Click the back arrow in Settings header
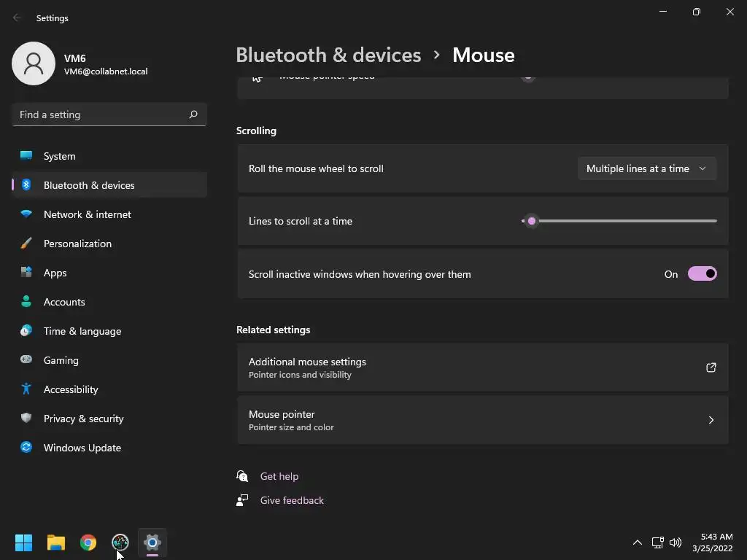This screenshot has height=560, width=747. click(17, 17)
